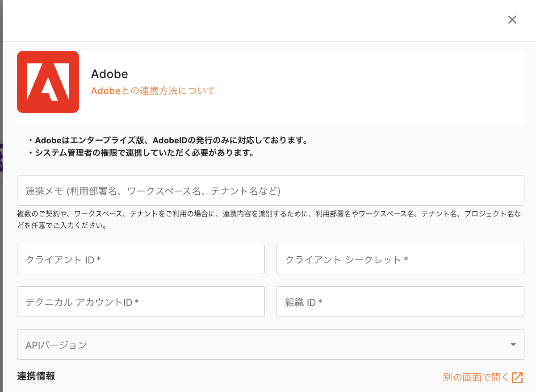
Task: Click the Adobe title text
Action: (x=109, y=74)
